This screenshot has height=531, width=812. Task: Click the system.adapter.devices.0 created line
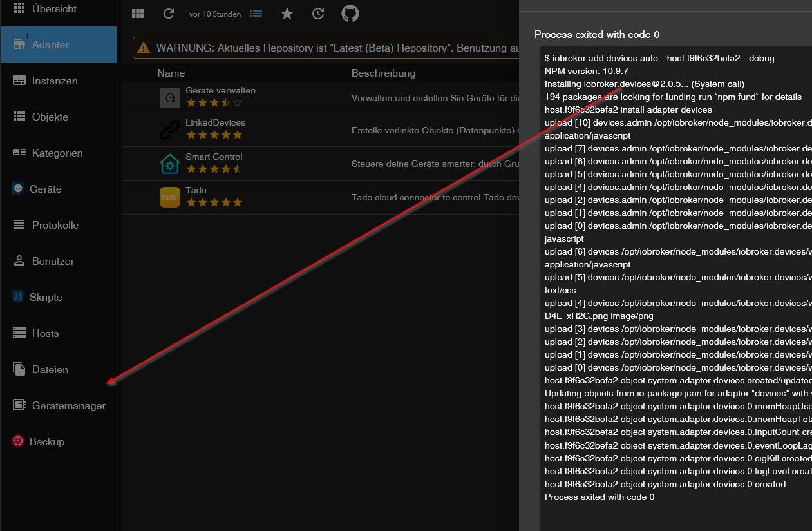tap(665, 484)
